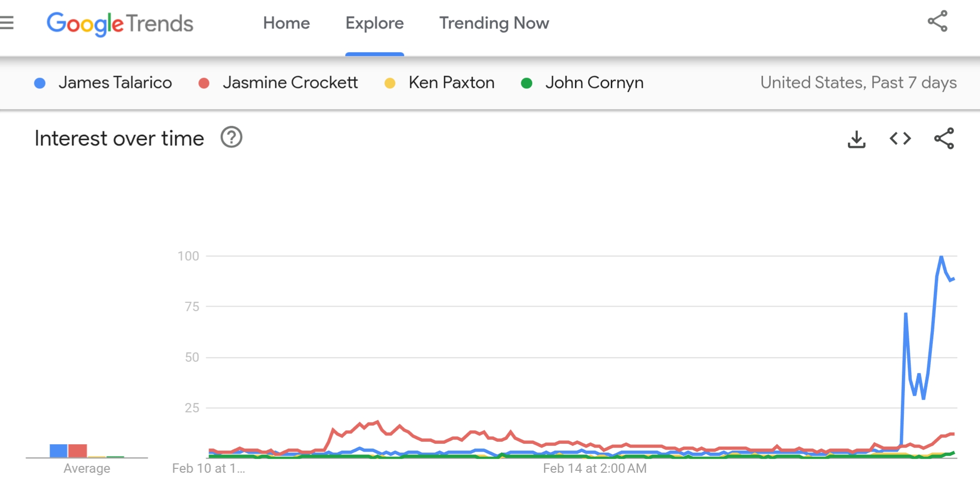Select the Ken Paxton search term
980x487 pixels.
click(451, 83)
